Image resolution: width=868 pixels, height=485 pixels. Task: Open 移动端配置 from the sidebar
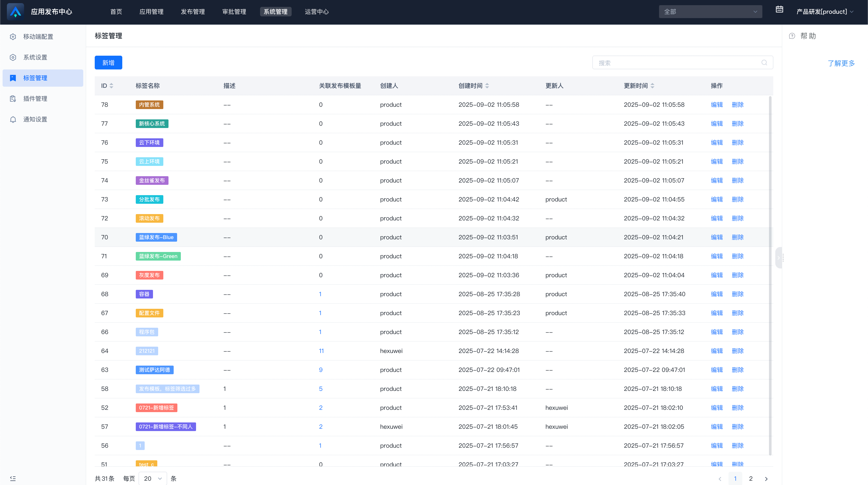coord(38,37)
